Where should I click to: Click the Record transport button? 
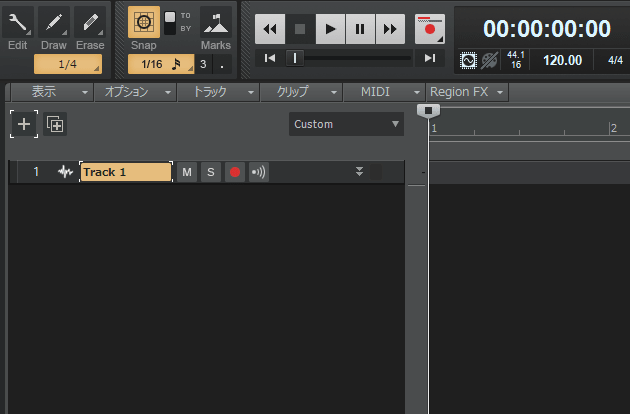click(430, 29)
